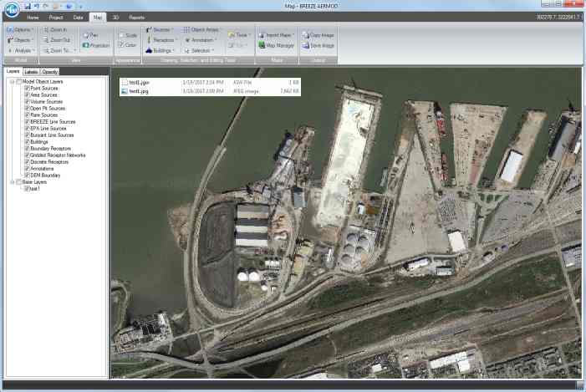The image size is (586, 392).
Task: Click the Zoom Out tool
Action: pos(59,39)
